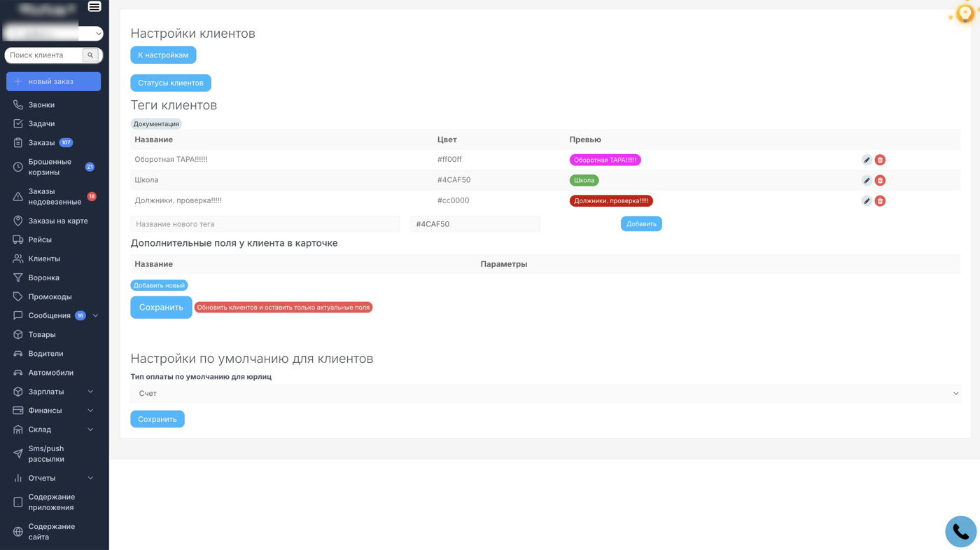The width and height of the screenshot is (980, 550).
Task: Click the Документация link badge
Action: (156, 124)
